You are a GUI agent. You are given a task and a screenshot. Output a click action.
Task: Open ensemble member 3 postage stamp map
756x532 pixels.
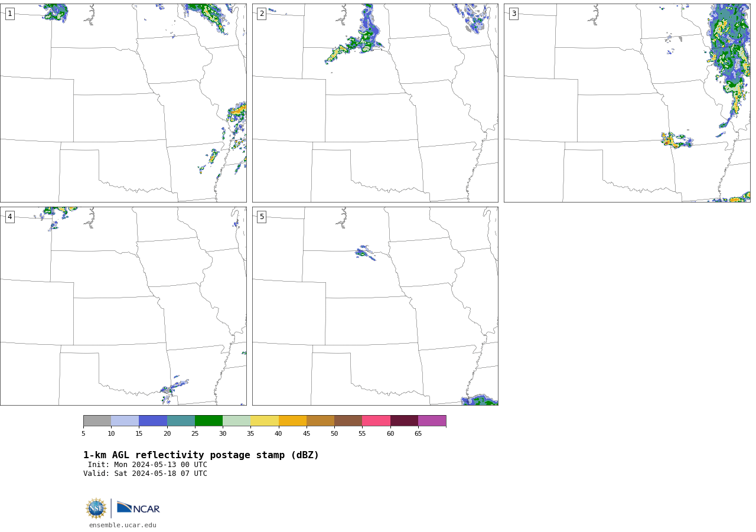click(x=627, y=103)
